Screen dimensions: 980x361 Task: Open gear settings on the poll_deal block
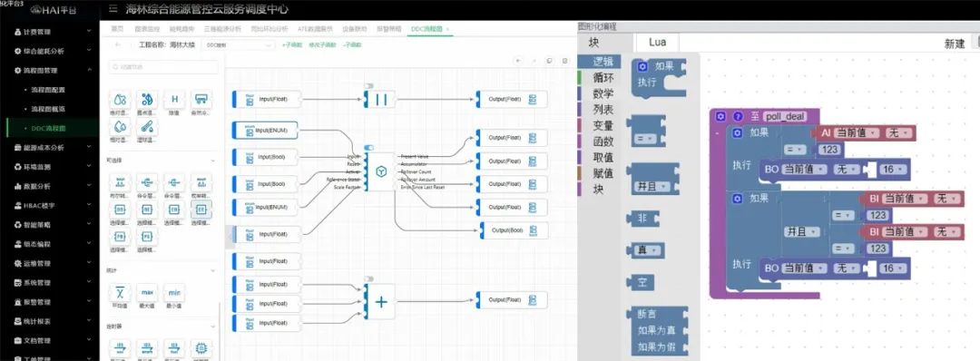(720, 116)
